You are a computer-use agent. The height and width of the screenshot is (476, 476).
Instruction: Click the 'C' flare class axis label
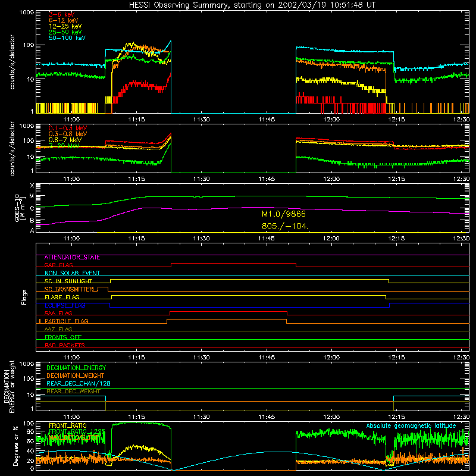(32, 209)
